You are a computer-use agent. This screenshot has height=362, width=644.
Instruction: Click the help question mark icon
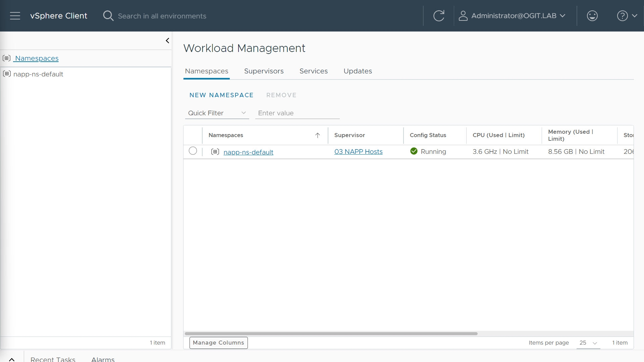tap(622, 16)
